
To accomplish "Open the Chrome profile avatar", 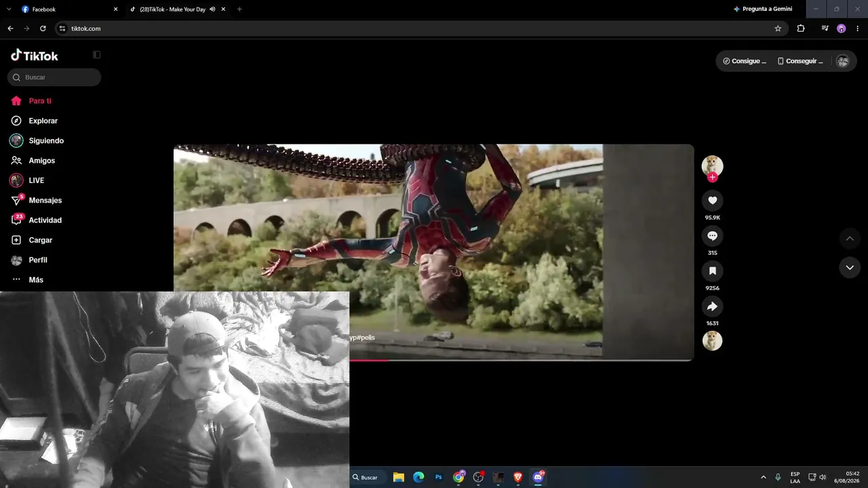I will [842, 28].
